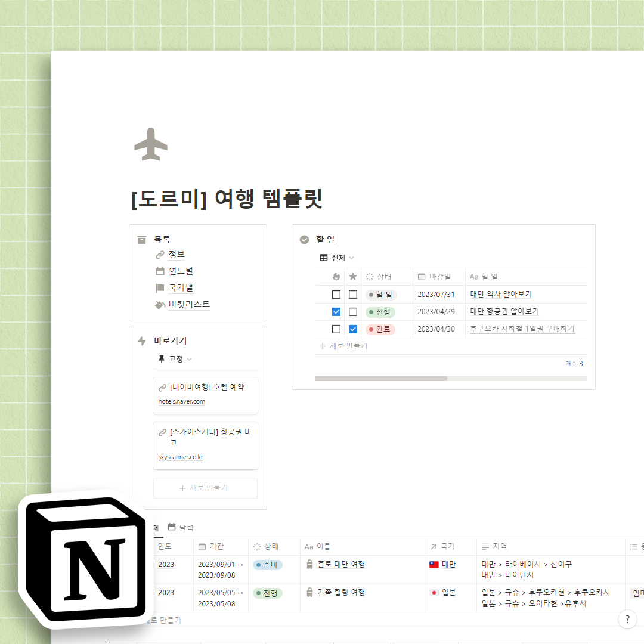This screenshot has height=644, width=644.
Task: Click the 개수 3 count summary
Action: (574, 364)
